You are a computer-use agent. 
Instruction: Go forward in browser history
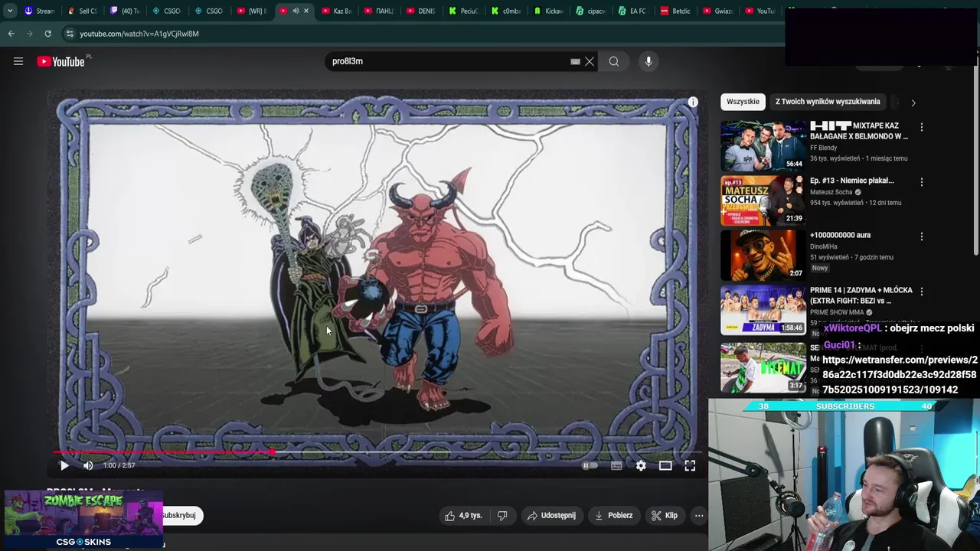(x=30, y=34)
